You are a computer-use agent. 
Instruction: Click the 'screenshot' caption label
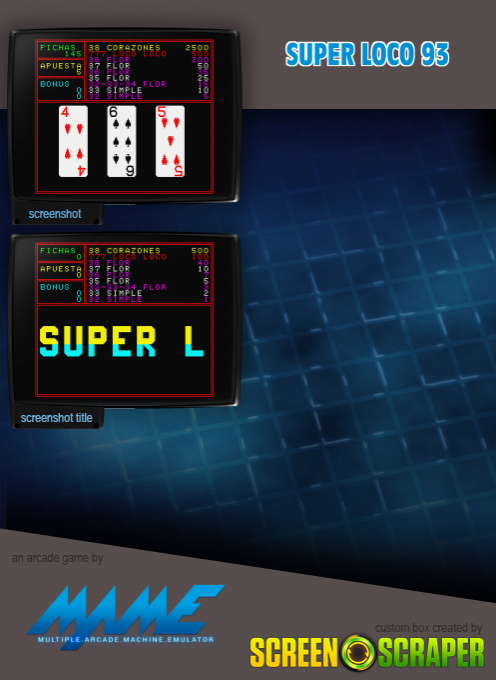(x=55, y=214)
